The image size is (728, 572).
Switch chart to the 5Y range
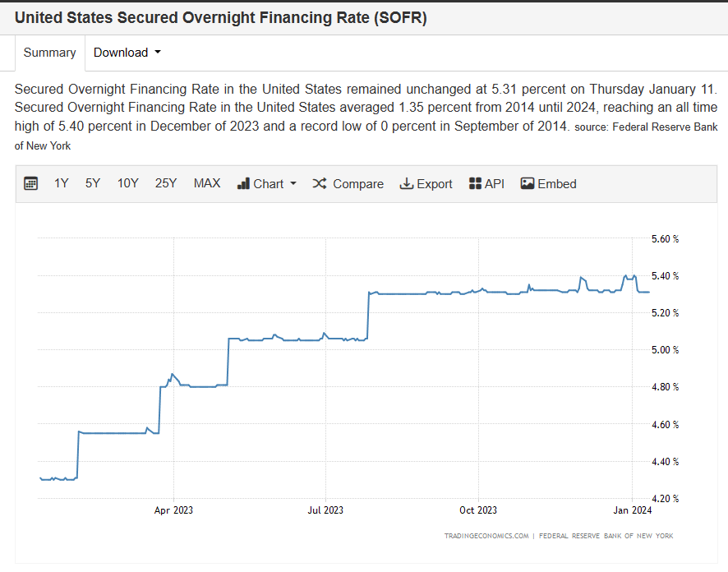point(92,183)
